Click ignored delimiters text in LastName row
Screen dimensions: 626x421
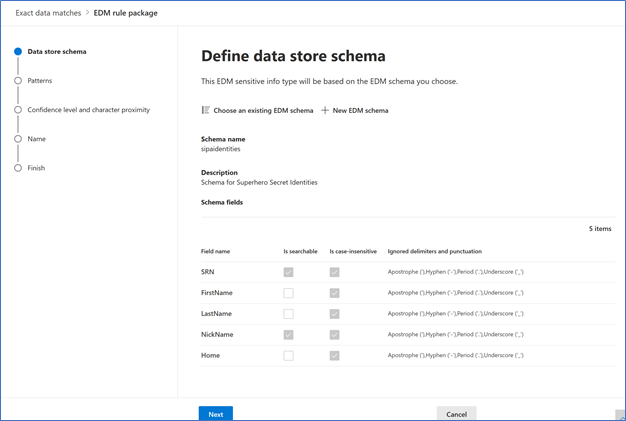(x=455, y=314)
